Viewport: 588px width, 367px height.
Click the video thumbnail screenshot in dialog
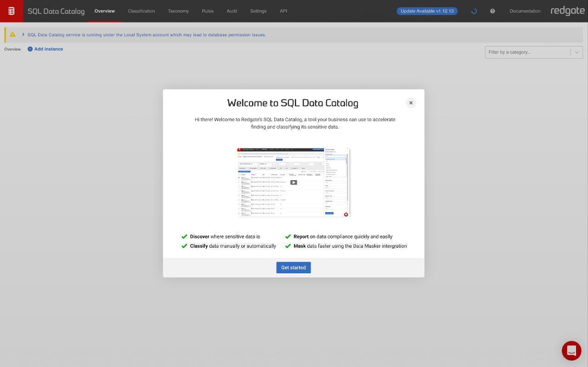coord(294,182)
